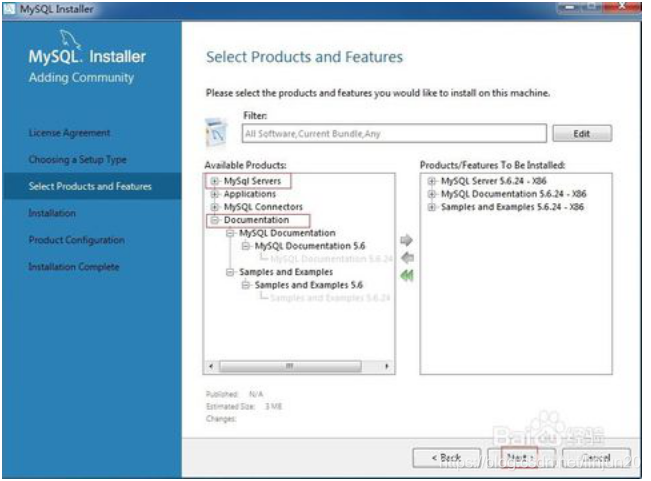Expand MySQL Documentation 5.6.24 - X86 item
651x481 pixels.
(x=431, y=194)
